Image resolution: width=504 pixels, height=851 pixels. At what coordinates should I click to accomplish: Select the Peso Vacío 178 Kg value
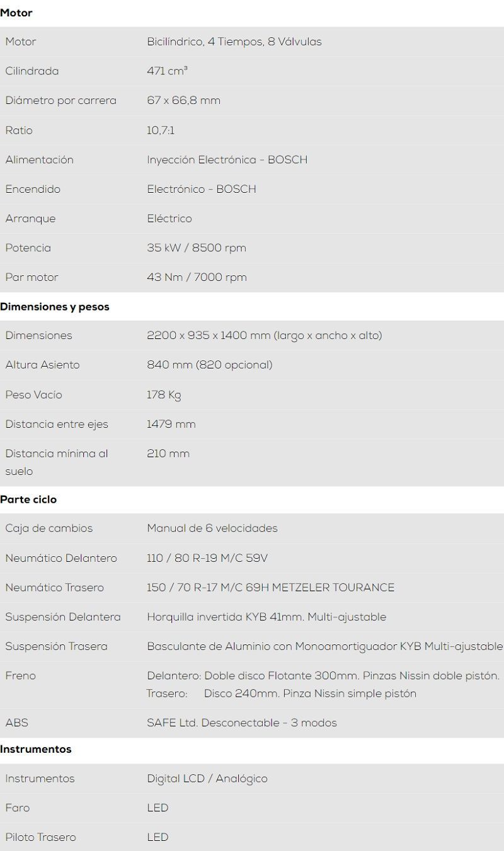(164, 395)
